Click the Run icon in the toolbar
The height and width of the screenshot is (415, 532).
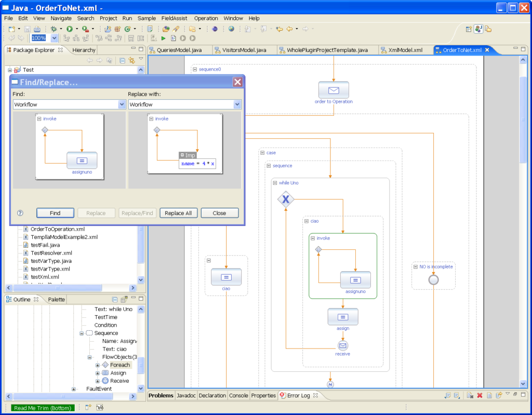(69, 29)
